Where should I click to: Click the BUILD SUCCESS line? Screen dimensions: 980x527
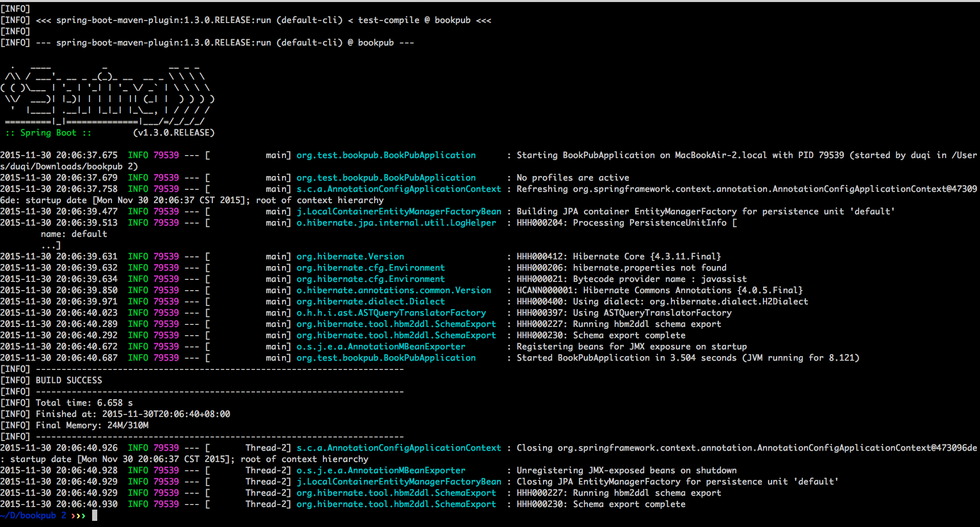pos(69,380)
